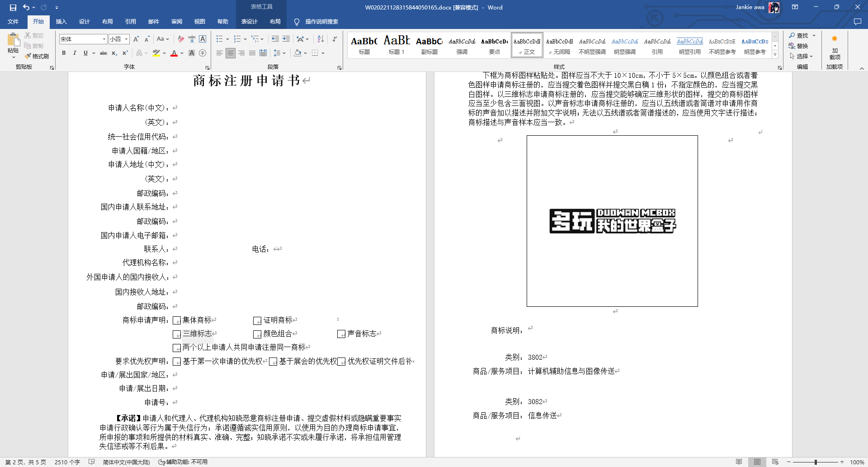Apply strikethrough formatting
Screen dimensions: 868x467
pyautogui.click(x=104, y=53)
